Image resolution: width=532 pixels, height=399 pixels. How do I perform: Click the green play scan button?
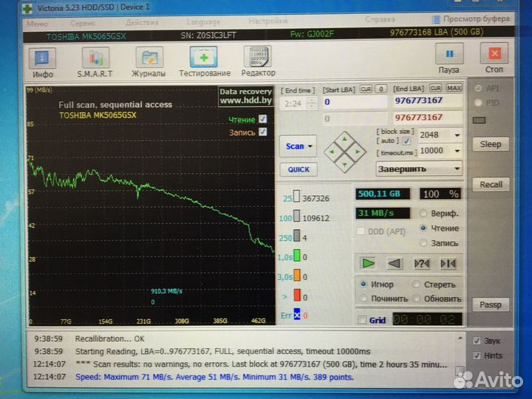pyautogui.click(x=369, y=263)
